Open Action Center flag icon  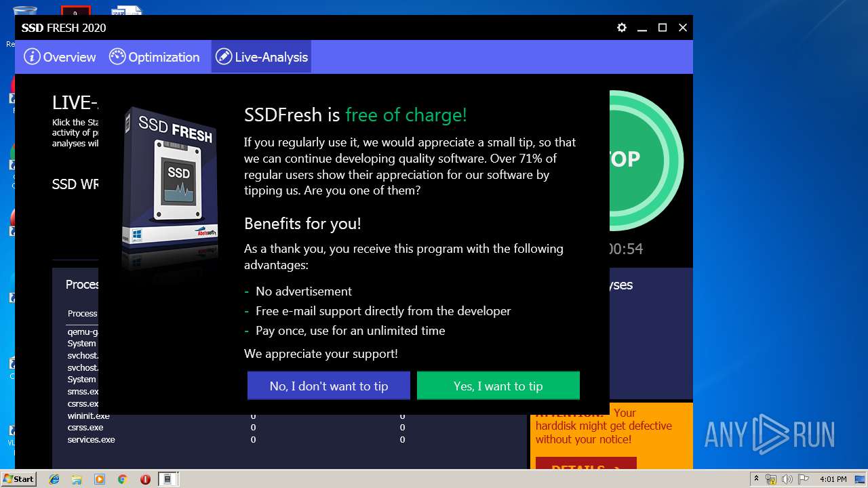pos(803,479)
